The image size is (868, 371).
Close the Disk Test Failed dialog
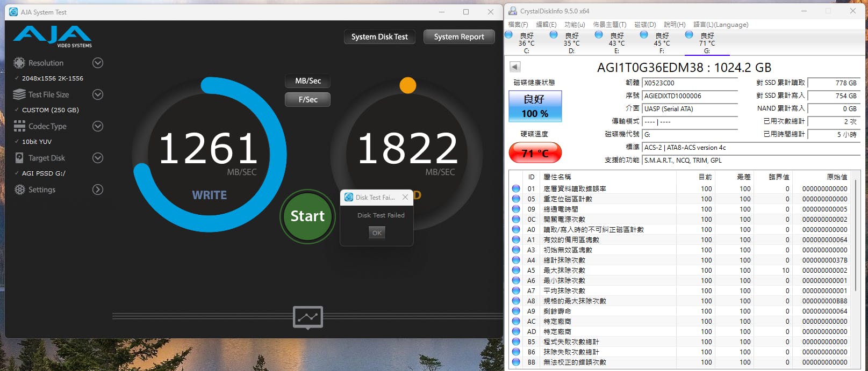(x=405, y=197)
